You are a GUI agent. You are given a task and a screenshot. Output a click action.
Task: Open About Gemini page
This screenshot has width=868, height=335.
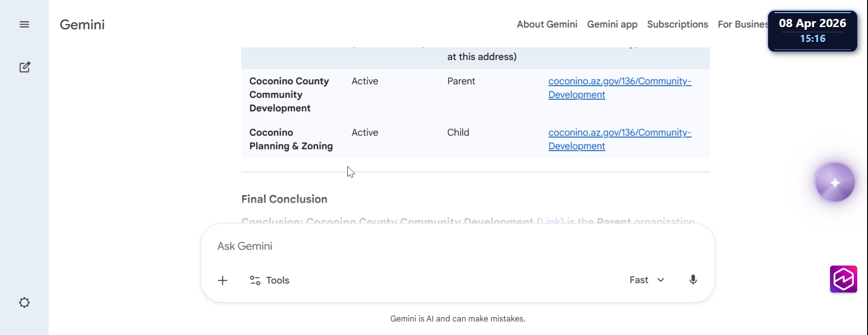547,24
